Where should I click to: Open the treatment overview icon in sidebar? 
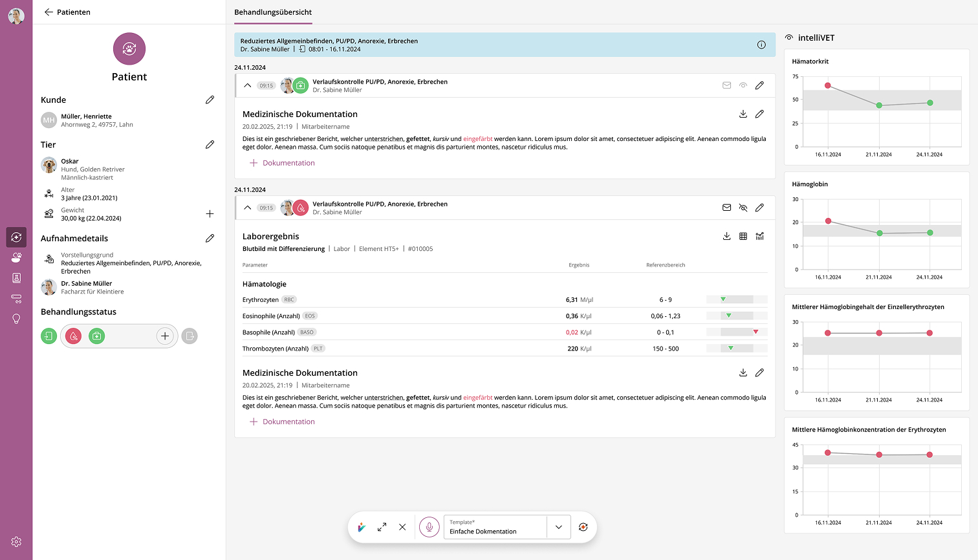16,237
